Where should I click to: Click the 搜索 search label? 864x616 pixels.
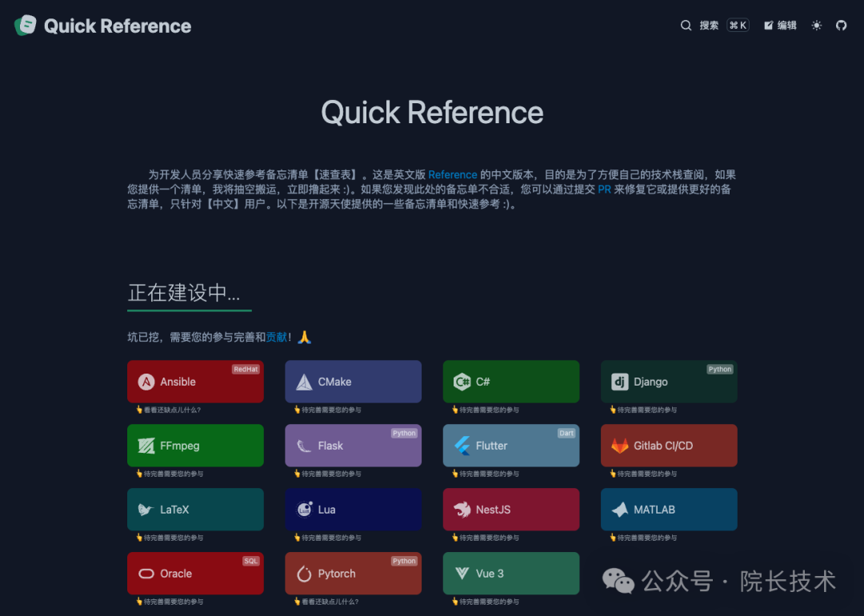(x=709, y=26)
